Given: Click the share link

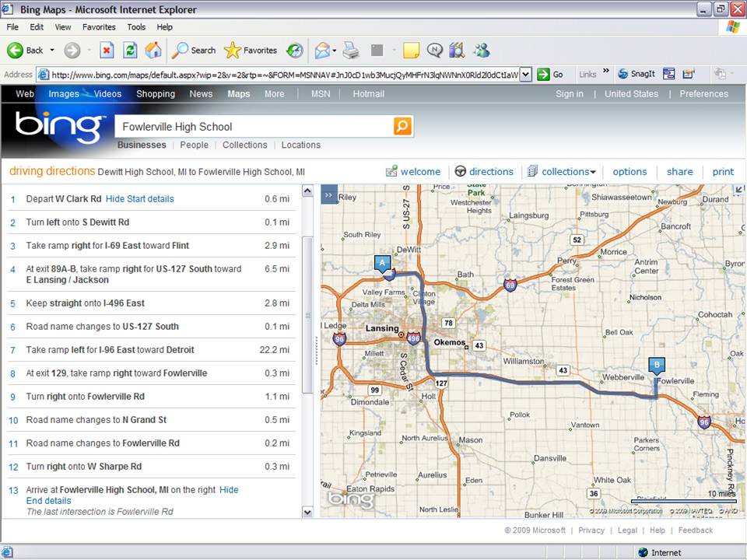Looking at the screenshot, I should coord(679,171).
